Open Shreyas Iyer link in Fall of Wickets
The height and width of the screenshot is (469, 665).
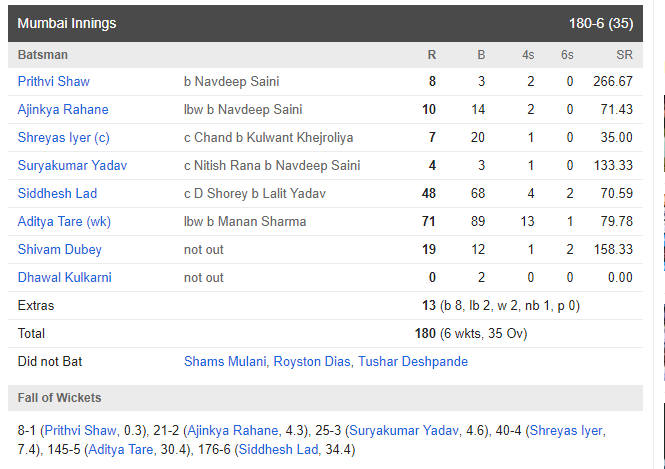point(566,430)
